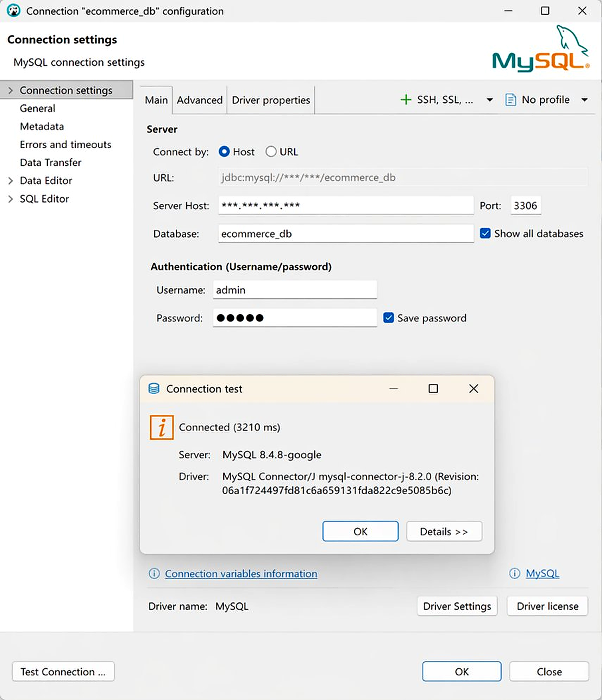602x700 pixels.
Task: Select Data Transfer in the settings tree
Action: tap(51, 163)
